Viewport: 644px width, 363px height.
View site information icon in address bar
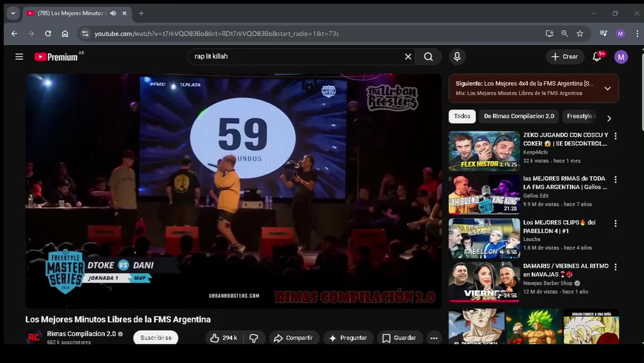[x=85, y=33]
